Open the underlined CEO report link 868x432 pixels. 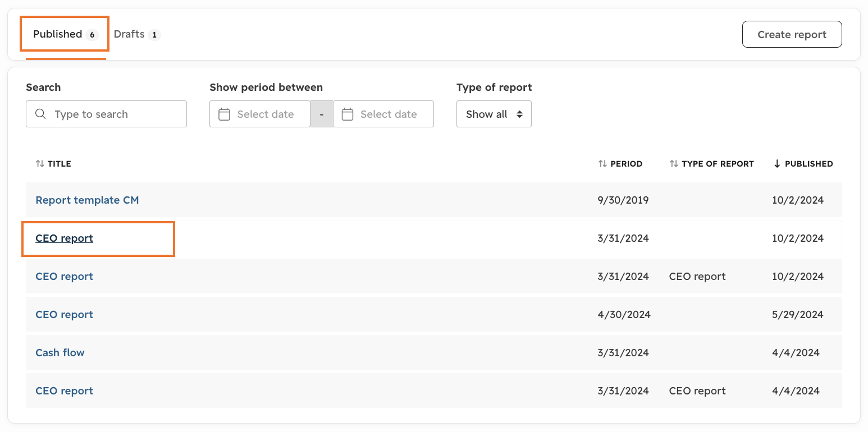pos(64,238)
